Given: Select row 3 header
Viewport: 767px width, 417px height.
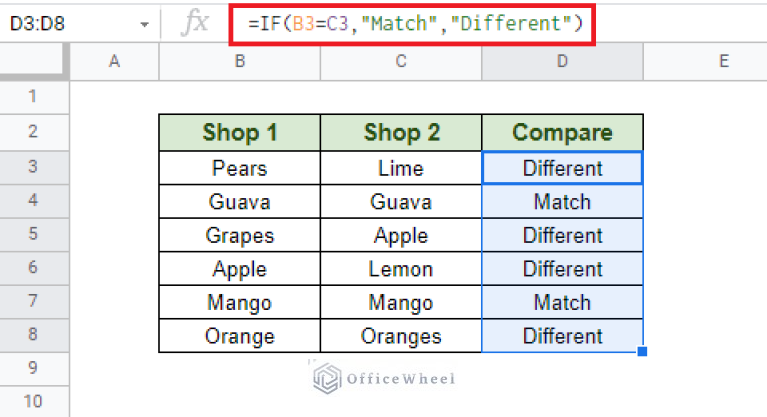Looking at the screenshot, I should point(34,167).
